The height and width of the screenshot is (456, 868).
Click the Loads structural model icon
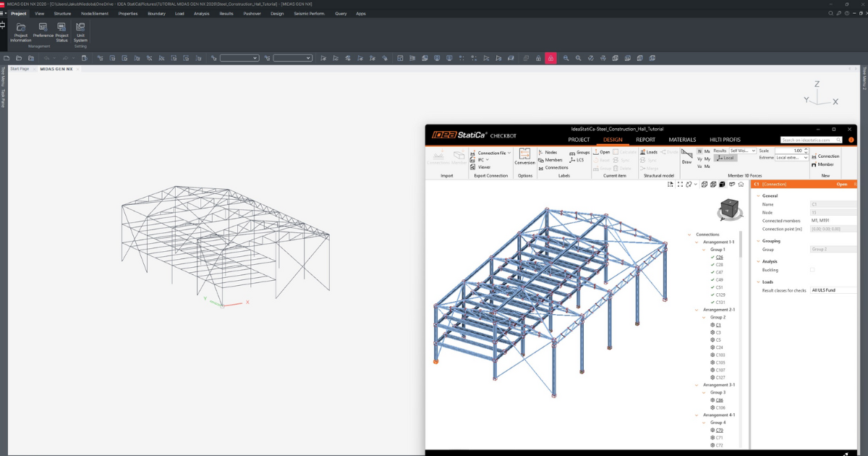pos(648,152)
